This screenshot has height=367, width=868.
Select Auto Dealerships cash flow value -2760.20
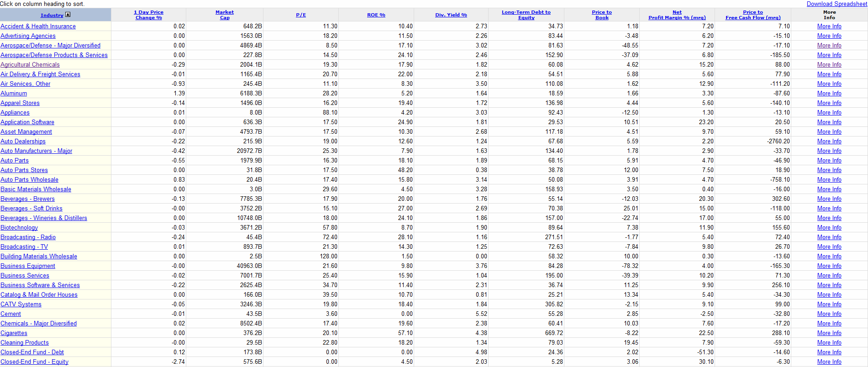pos(779,142)
